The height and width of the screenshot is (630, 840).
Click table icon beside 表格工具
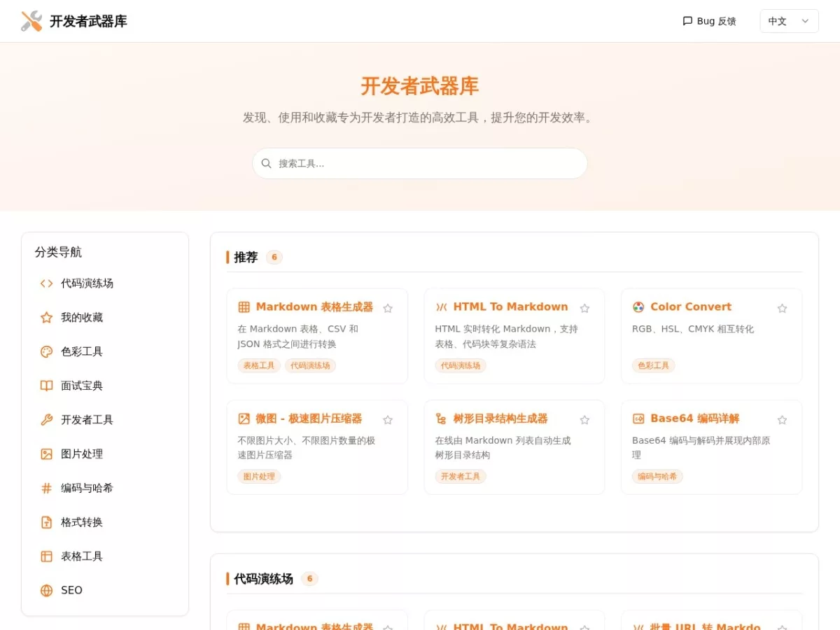[x=47, y=556]
